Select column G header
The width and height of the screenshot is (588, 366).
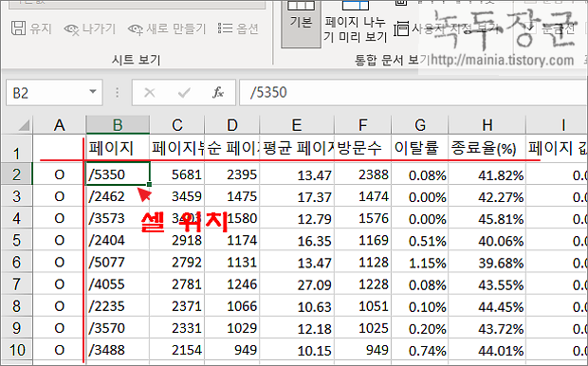(419, 125)
